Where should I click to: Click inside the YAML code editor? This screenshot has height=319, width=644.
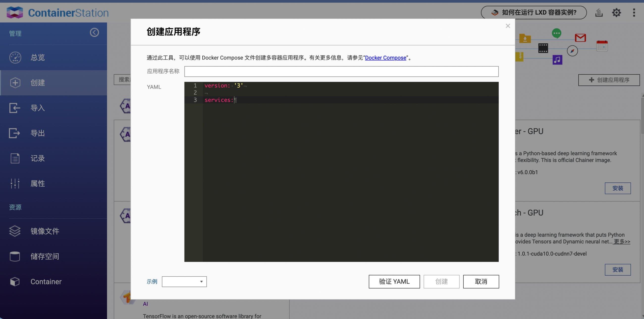(341, 172)
